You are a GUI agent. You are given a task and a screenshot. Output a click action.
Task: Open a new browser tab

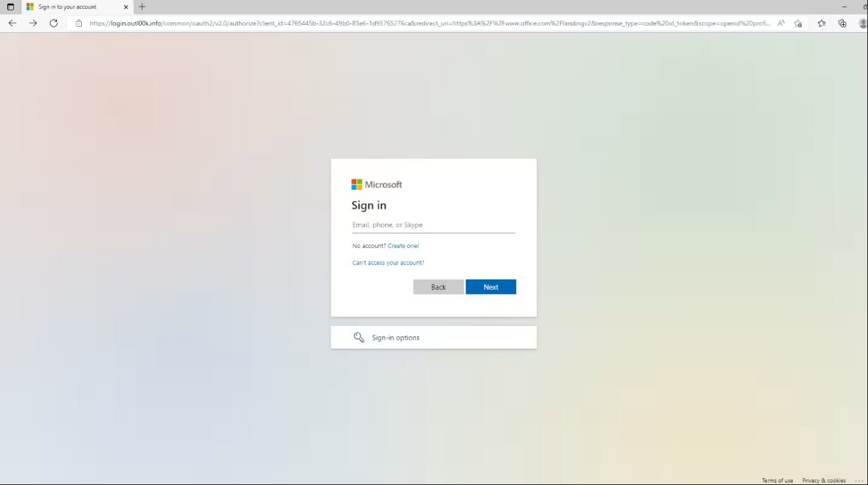(x=142, y=7)
